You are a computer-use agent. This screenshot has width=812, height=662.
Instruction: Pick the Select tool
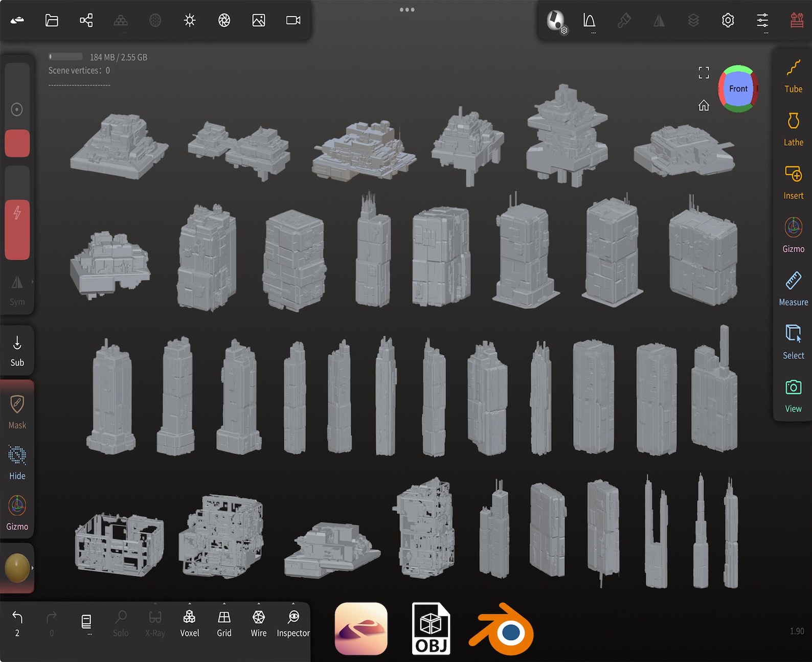(793, 342)
